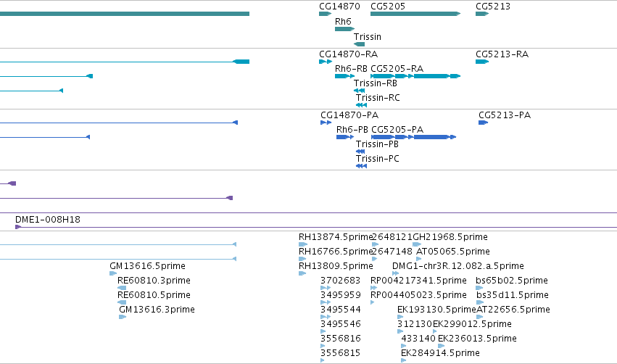Select the bs35d11.5prime EST label
This screenshot has height=364, width=617.
[x=512, y=295]
